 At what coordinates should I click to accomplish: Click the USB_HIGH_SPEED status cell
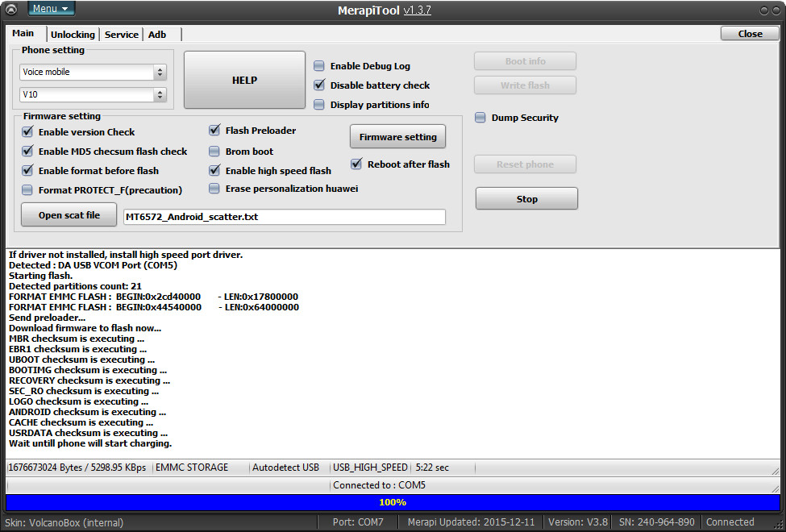point(370,468)
